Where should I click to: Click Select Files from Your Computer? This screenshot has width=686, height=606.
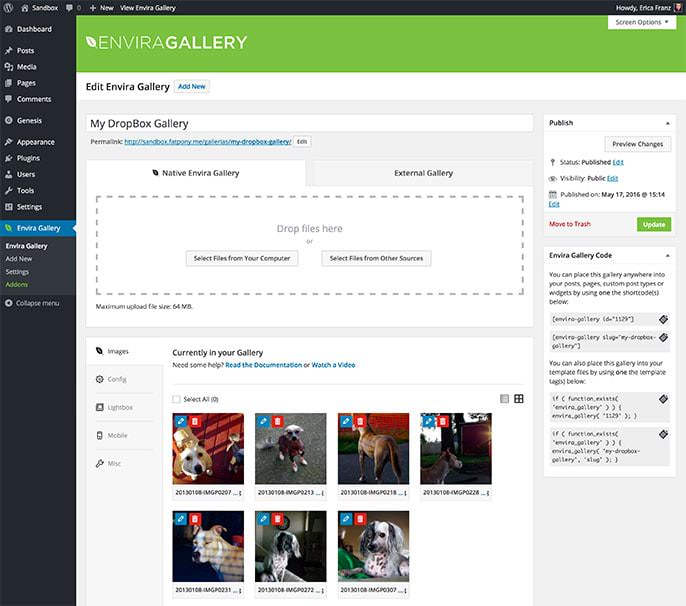pos(242,258)
